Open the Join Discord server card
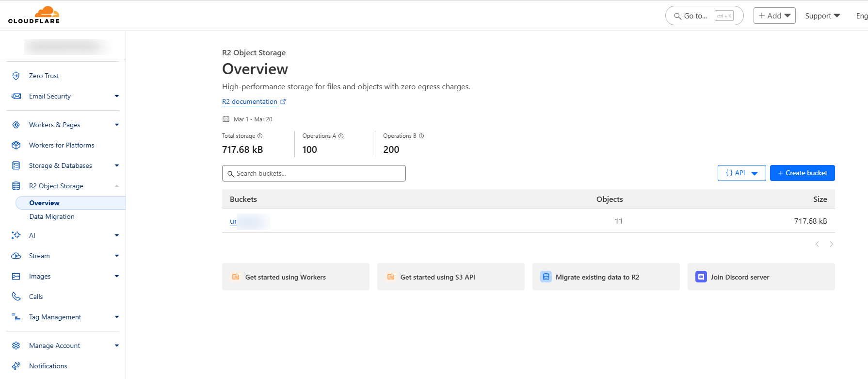The image size is (868, 379). pyautogui.click(x=761, y=277)
